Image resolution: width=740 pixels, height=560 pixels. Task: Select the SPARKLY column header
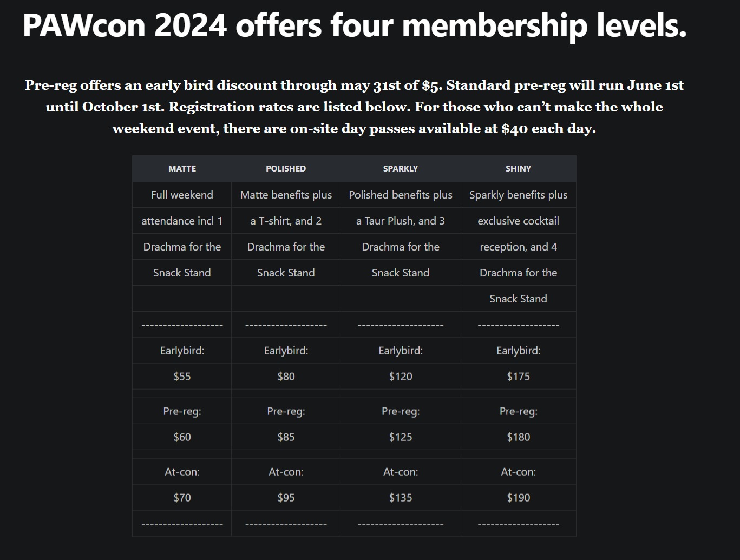400,169
